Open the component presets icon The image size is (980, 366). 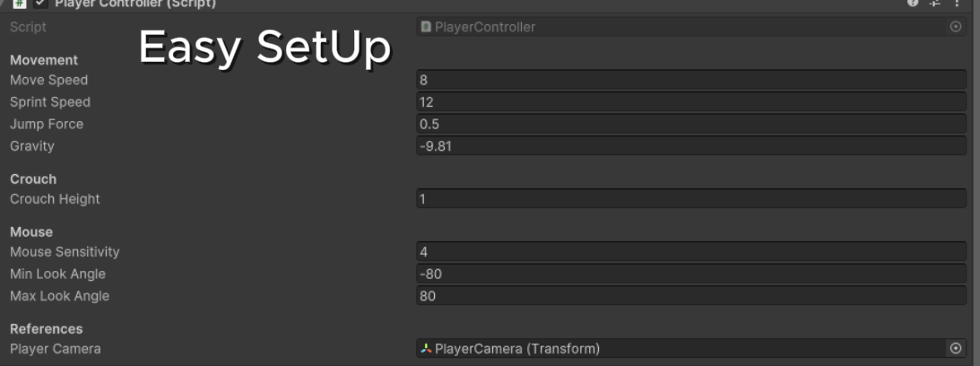935,4
